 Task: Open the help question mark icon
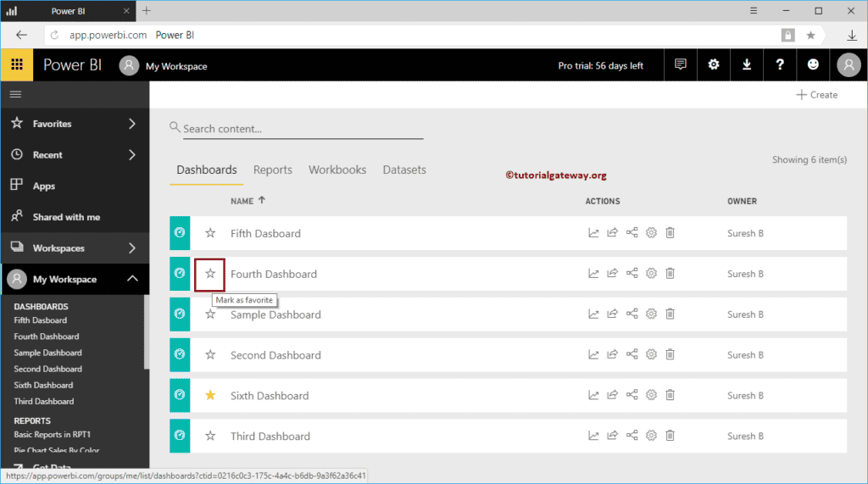click(x=780, y=64)
